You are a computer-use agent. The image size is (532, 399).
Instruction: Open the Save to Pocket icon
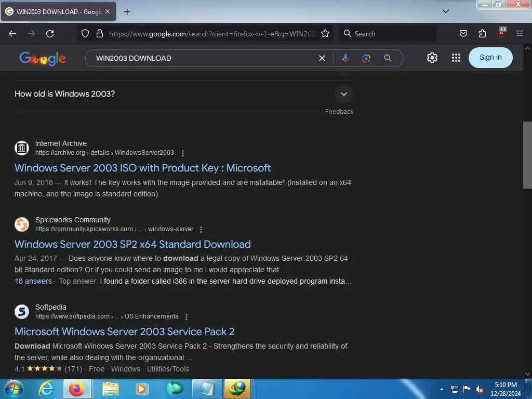click(463, 33)
